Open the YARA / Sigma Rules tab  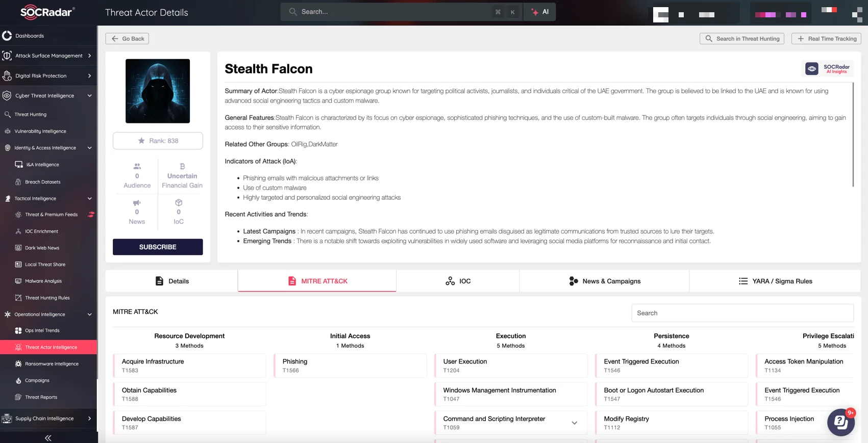[x=775, y=281]
